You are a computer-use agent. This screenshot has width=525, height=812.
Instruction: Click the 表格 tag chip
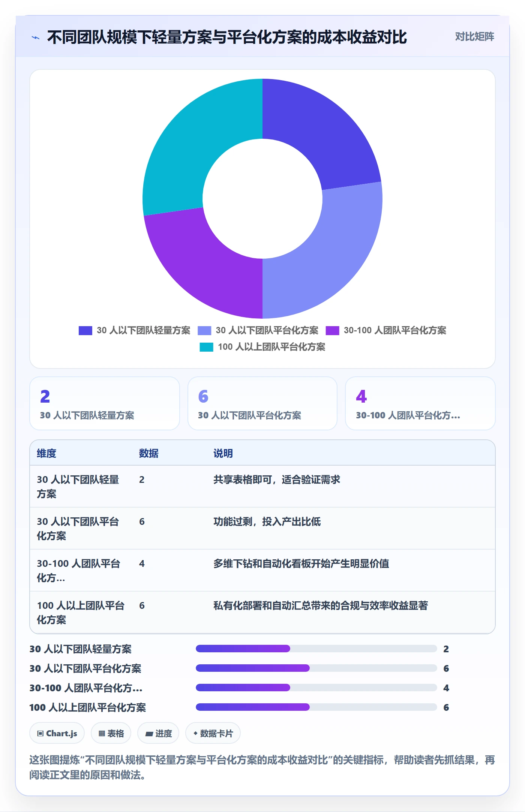(111, 733)
